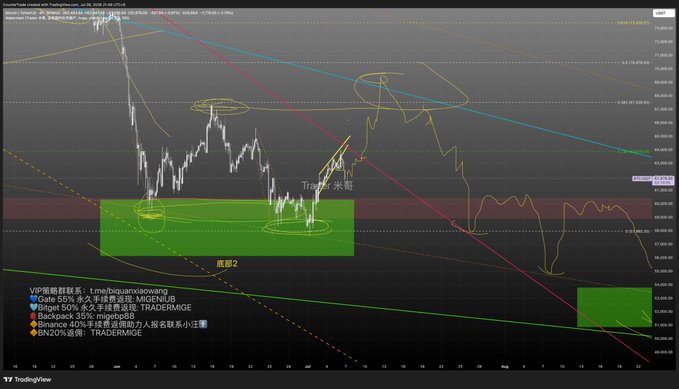Click the yellow 底部2 chart label
679x389 pixels.
pyautogui.click(x=227, y=263)
